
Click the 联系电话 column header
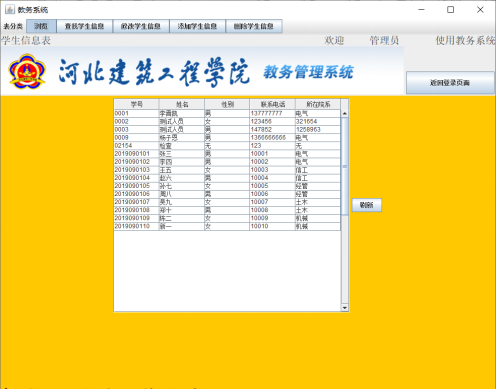coord(272,104)
